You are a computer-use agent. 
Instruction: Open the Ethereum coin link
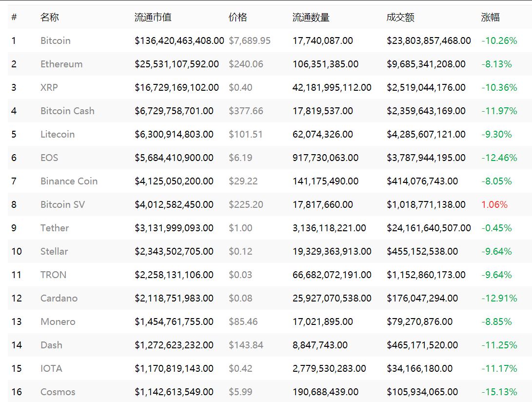pyautogui.click(x=61, y=64)
